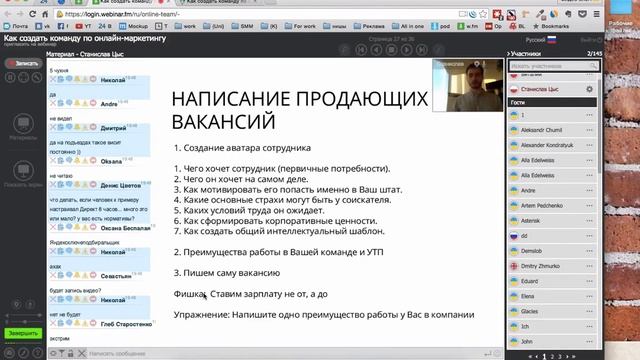This screenshot has height=360, width=640.
Task: Open options dots for Eduard participant
Action: click(x=589, y=281)
